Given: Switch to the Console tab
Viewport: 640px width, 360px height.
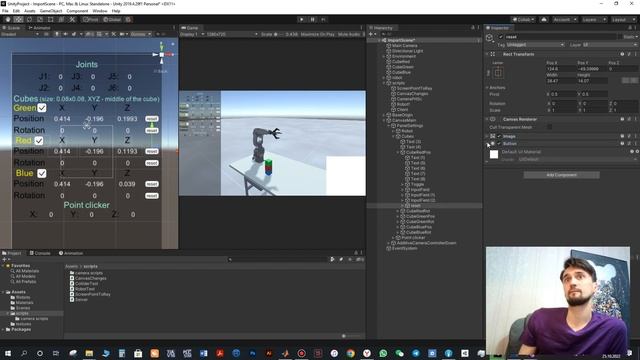Looking at the screenshot, I should 40,253.
